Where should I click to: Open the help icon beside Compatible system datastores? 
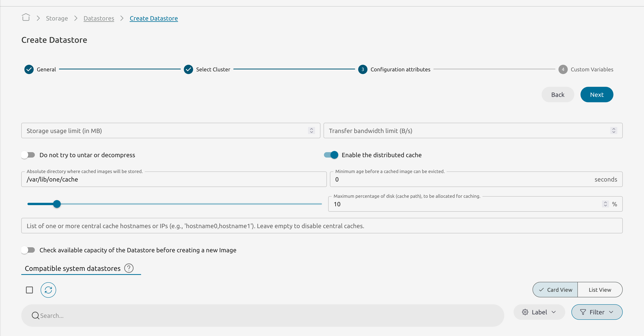point(129,268)
